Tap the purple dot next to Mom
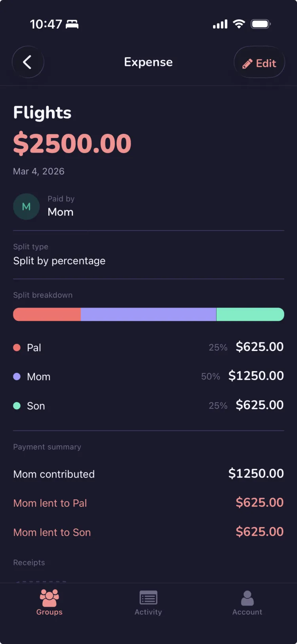 tap(17, 376)
